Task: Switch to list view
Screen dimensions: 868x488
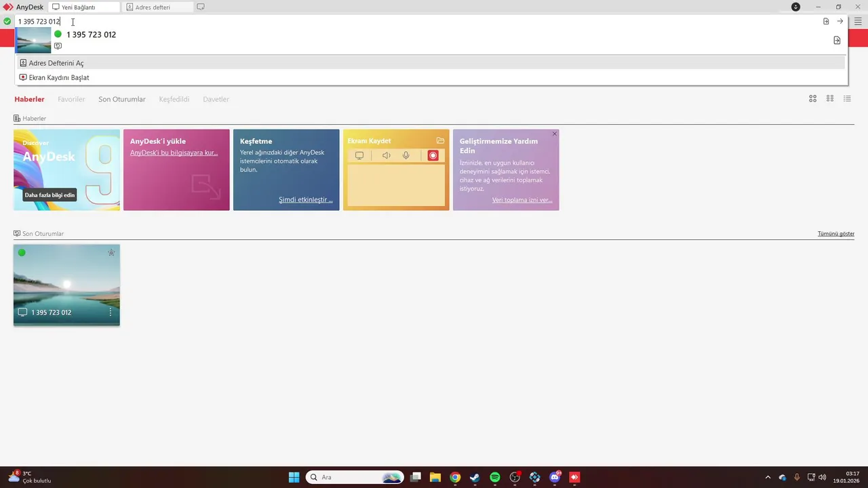Action: click(x=847, y=98)
